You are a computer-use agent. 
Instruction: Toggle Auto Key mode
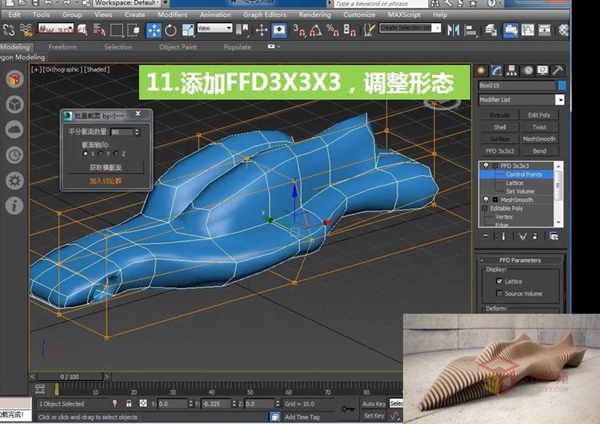374,404
